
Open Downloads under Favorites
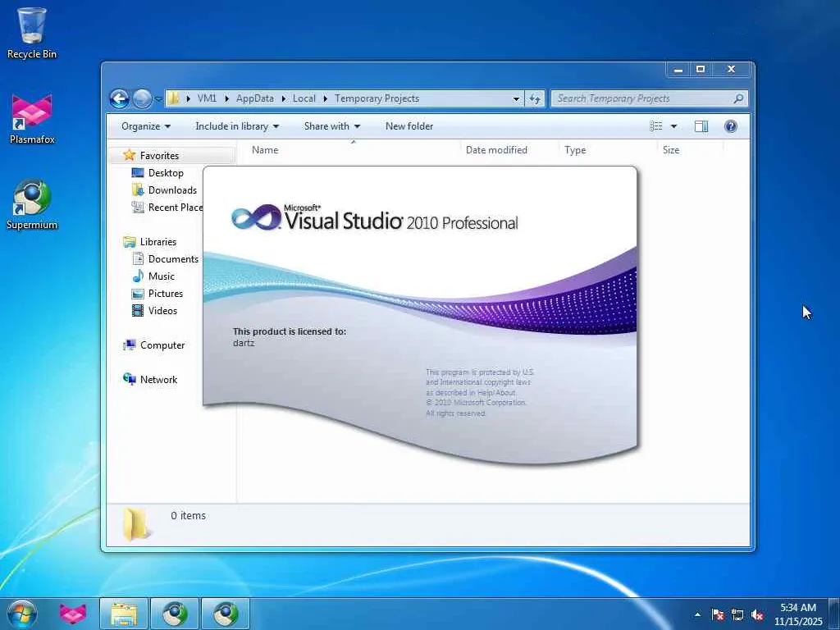click(172, 190)
